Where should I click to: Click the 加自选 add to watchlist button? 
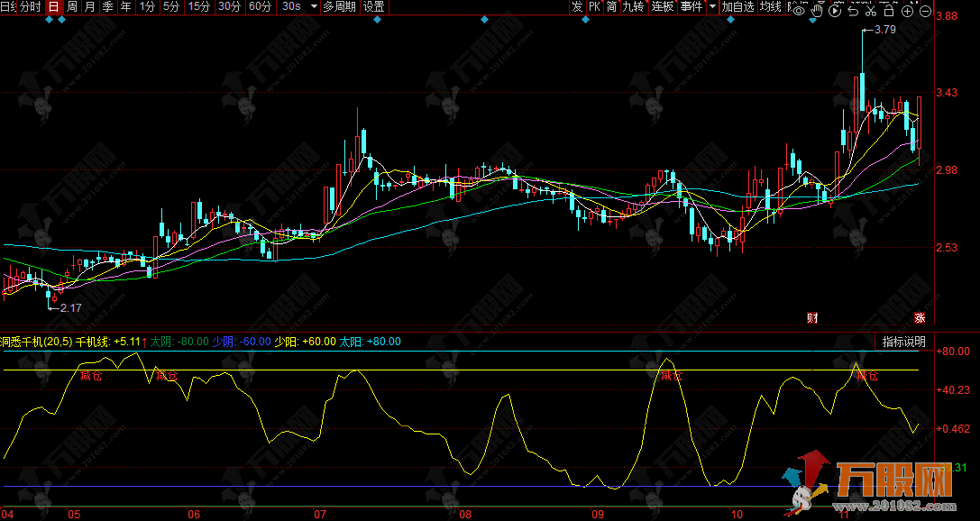(737, 6)
